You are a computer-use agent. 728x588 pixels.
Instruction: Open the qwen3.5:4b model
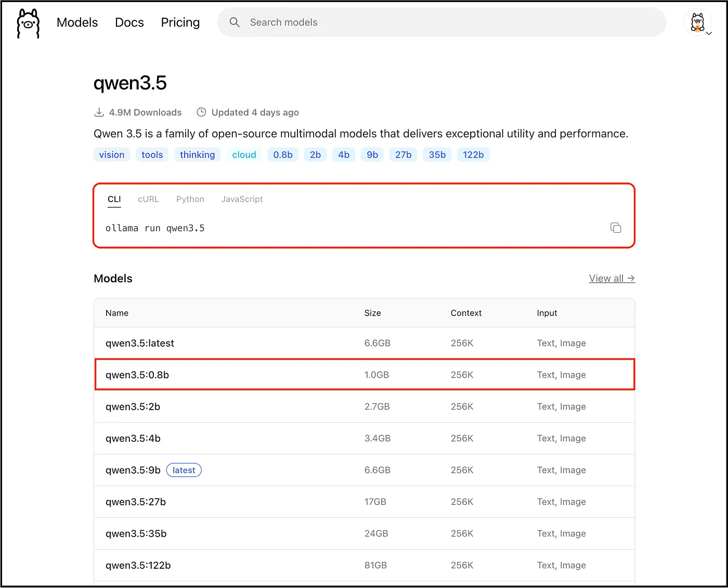pyautogui.click(x=133, y=438)
